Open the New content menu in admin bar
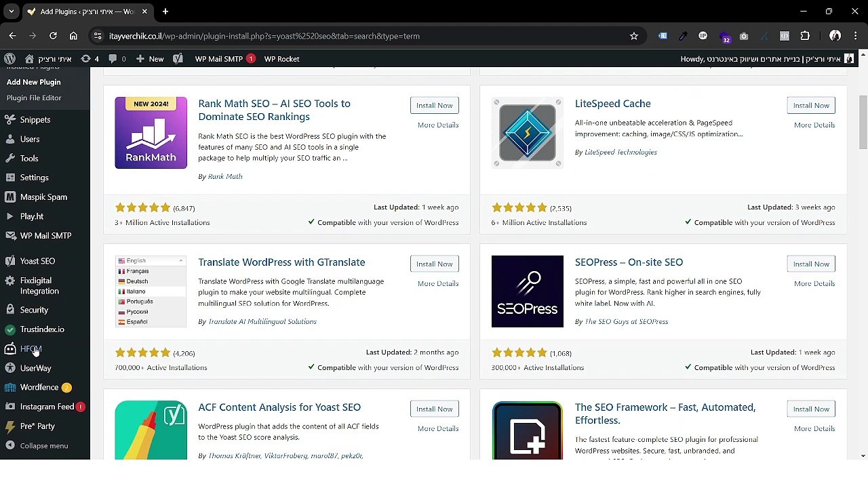Viewport: 868px width, 488px height. coord(150,59)
